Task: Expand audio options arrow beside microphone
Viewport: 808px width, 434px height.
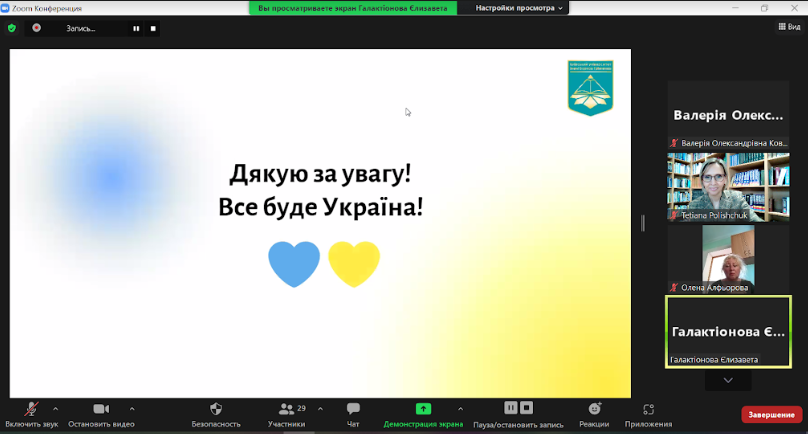Action: pos(55,408)
